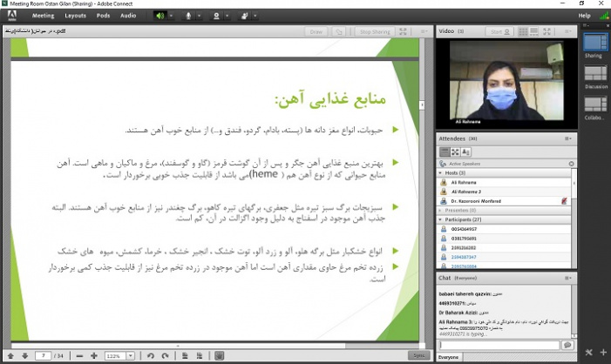This screenshot has width=611, height=364.
Task: Open the Meeting menu
Action: tap(43, 16)
